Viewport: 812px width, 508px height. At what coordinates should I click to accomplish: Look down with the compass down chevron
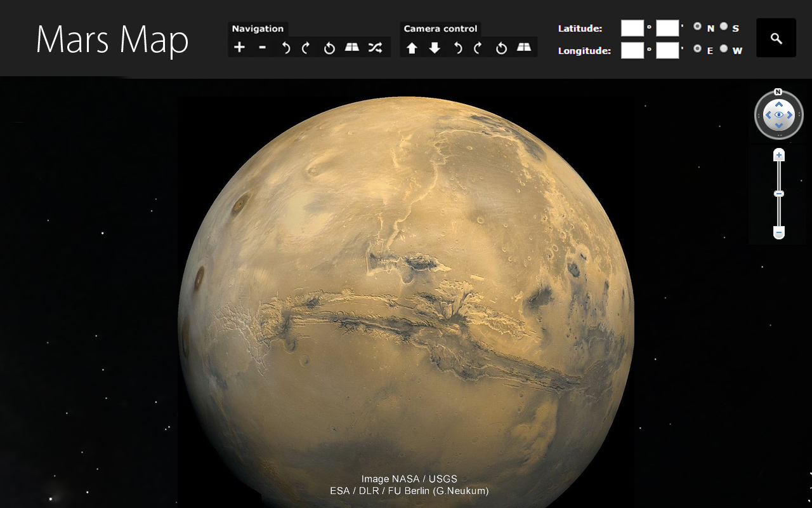tap(779, 126)
